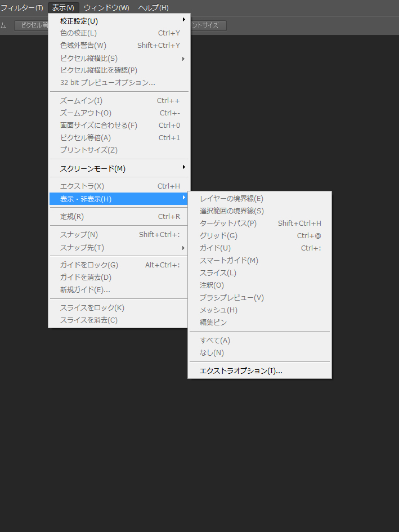Toggle スマートガイド(M) visibility
The width and height of the screenshot is (399, 532).
pos(259,261)
